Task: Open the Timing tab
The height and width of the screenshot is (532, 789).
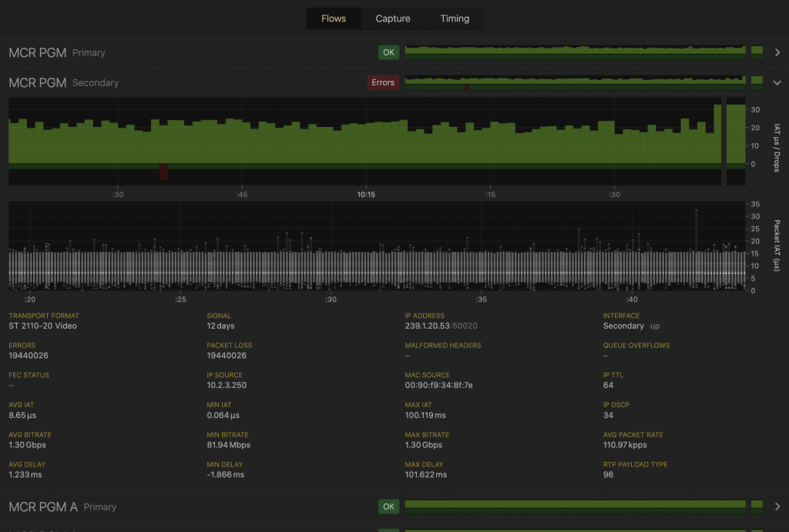Action: click(x=455, y=18)
